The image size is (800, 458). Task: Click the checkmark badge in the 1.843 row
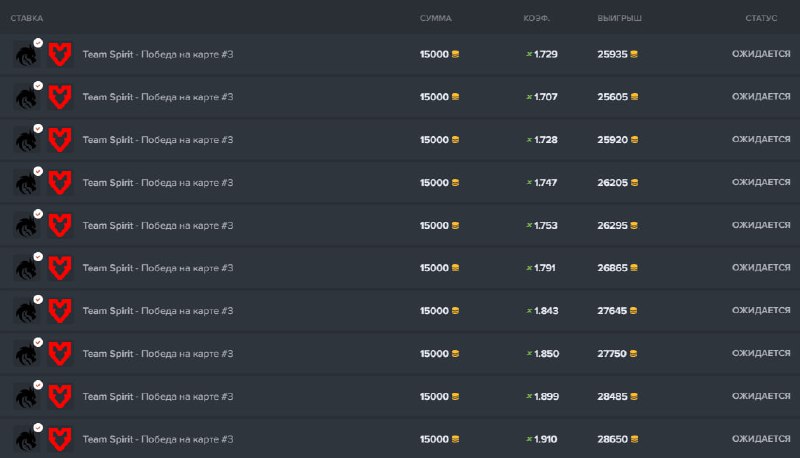coord(38,300)
